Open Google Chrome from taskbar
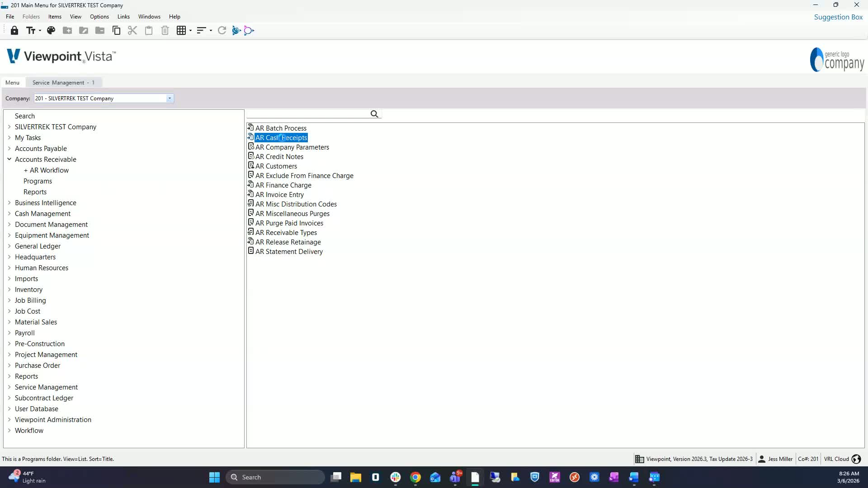The height and width of the screenshot is (488, 868). [415, 477]
